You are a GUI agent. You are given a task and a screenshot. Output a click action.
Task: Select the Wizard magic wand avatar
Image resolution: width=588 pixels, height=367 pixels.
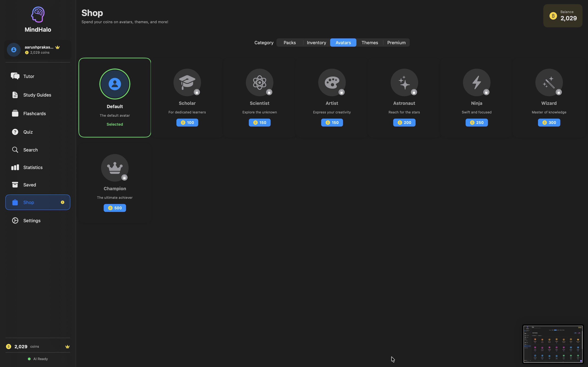pyautogui.click(x=549, y=82)
